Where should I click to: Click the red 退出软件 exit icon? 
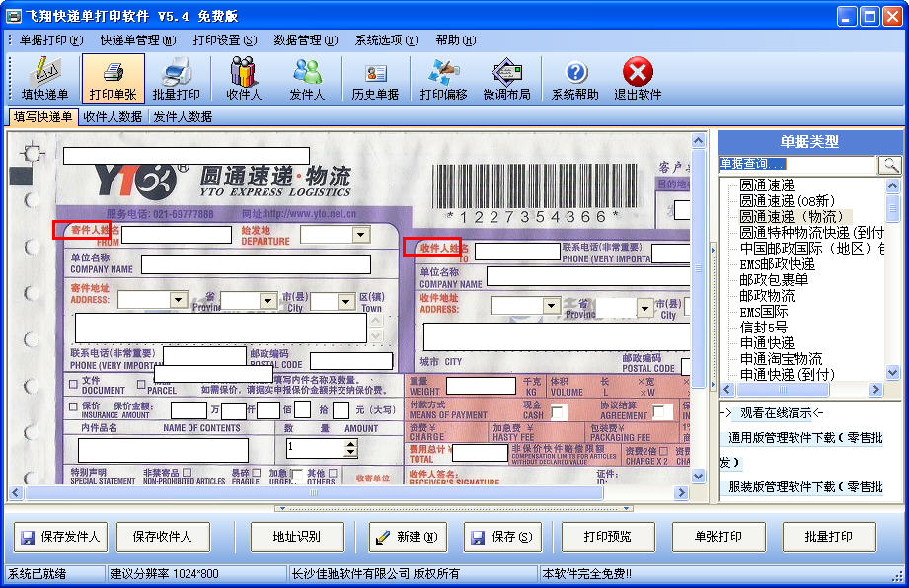pyautogui.click(x=638, y=78)
